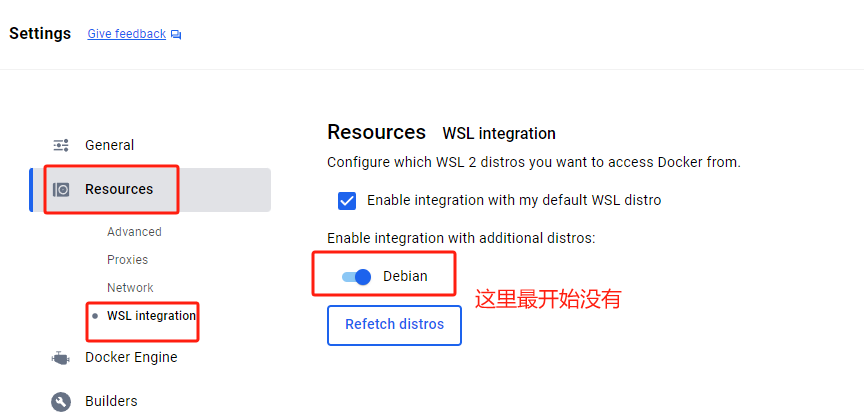Click the "Enable integration with my default WSL distro" label
This screenshot has height=414, width=864.
point(514,200)
